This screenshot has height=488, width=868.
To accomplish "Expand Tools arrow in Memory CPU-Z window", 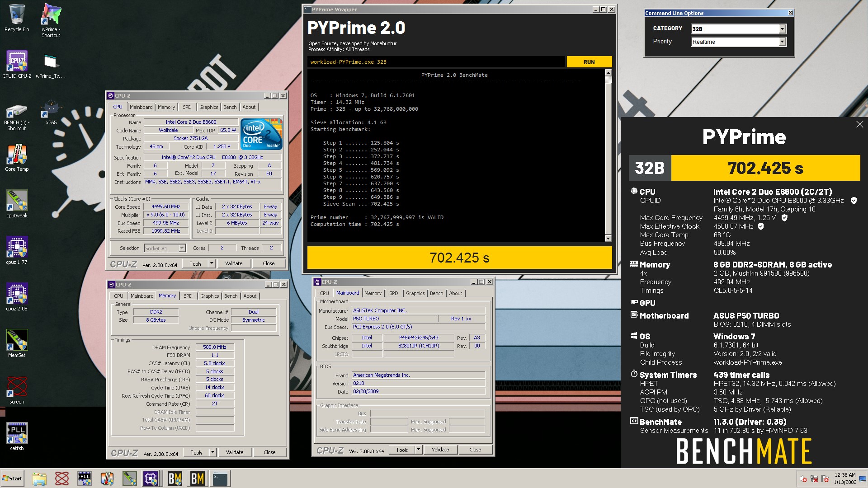I will coord(212,452).
